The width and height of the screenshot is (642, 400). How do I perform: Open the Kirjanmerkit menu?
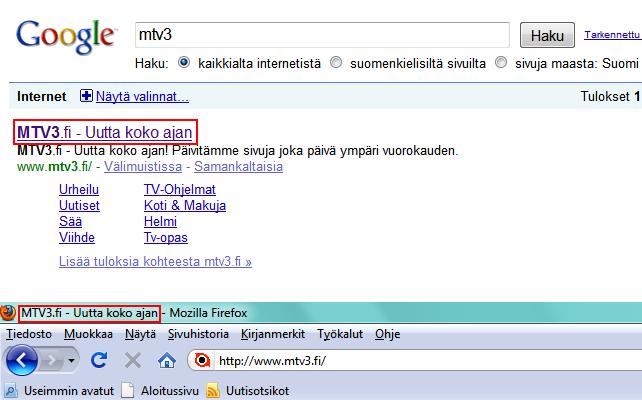[273, 334]
